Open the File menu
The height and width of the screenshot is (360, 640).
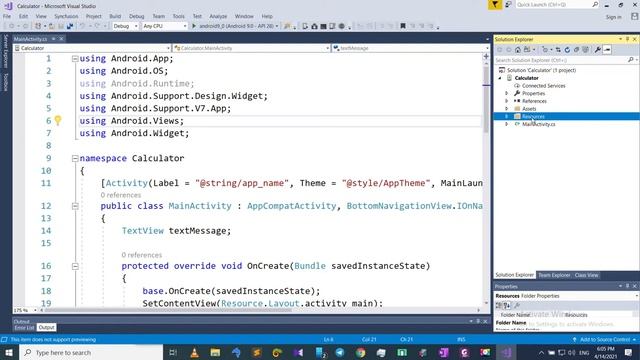click(7, 16)
